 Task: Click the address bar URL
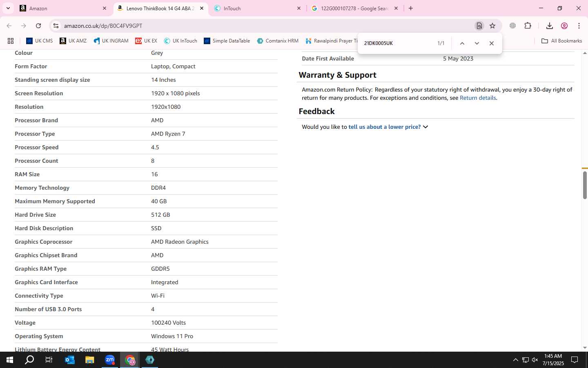tap(103, 26)
